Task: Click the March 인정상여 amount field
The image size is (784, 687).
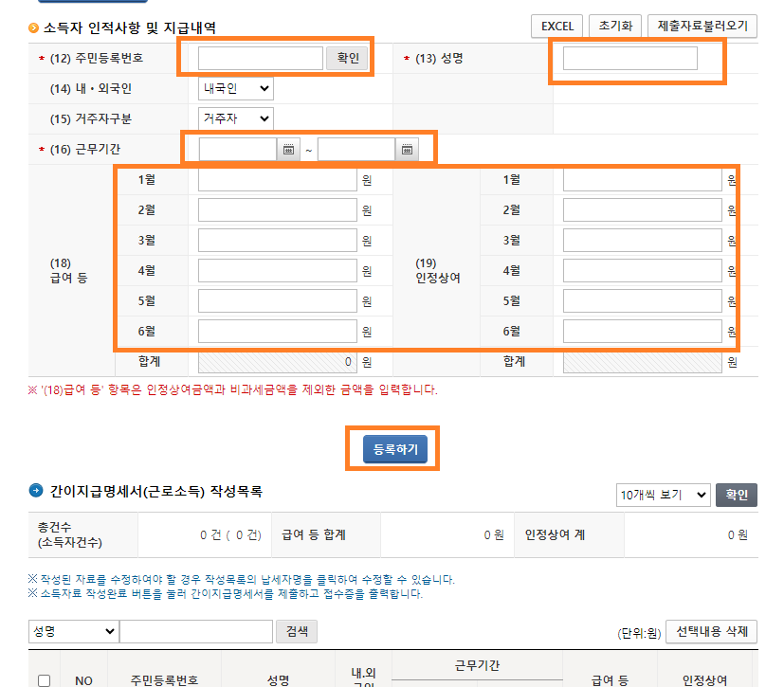Action: [x=642, y=240]
